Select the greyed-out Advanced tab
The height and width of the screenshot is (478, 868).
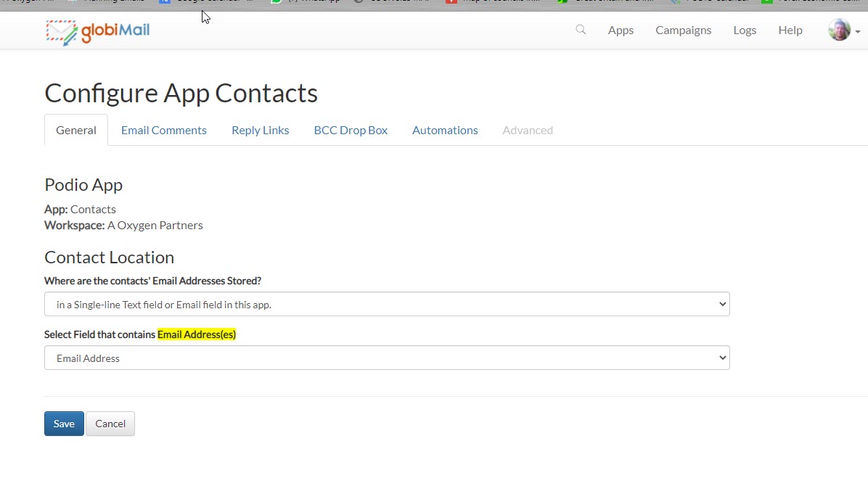coord(528,130)
